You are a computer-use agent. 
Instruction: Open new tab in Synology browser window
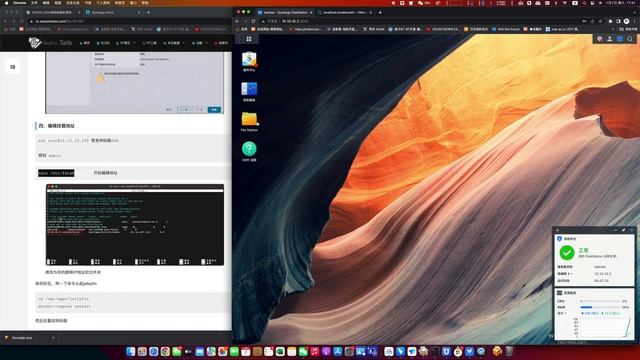[x=380, y=13]
